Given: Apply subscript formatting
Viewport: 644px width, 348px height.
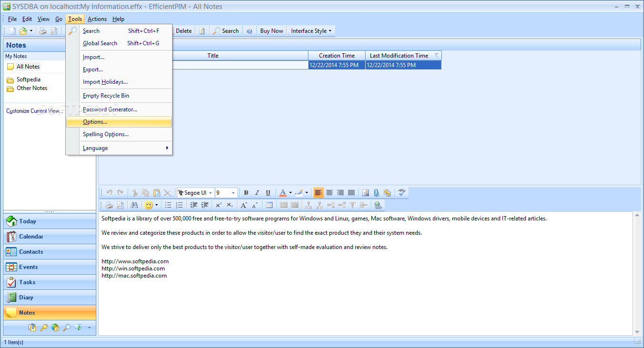Looking at the screenshot, I should click(230, 205).
